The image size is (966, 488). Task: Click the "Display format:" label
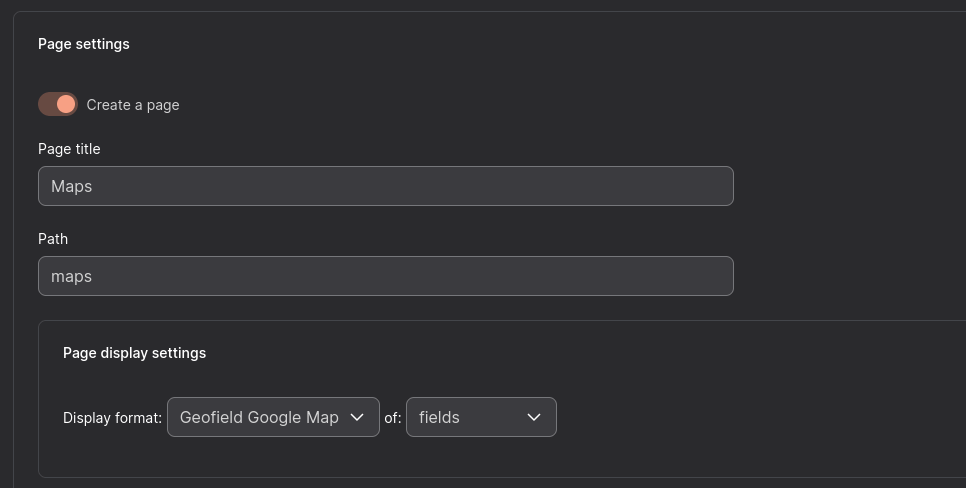point(112,418)
